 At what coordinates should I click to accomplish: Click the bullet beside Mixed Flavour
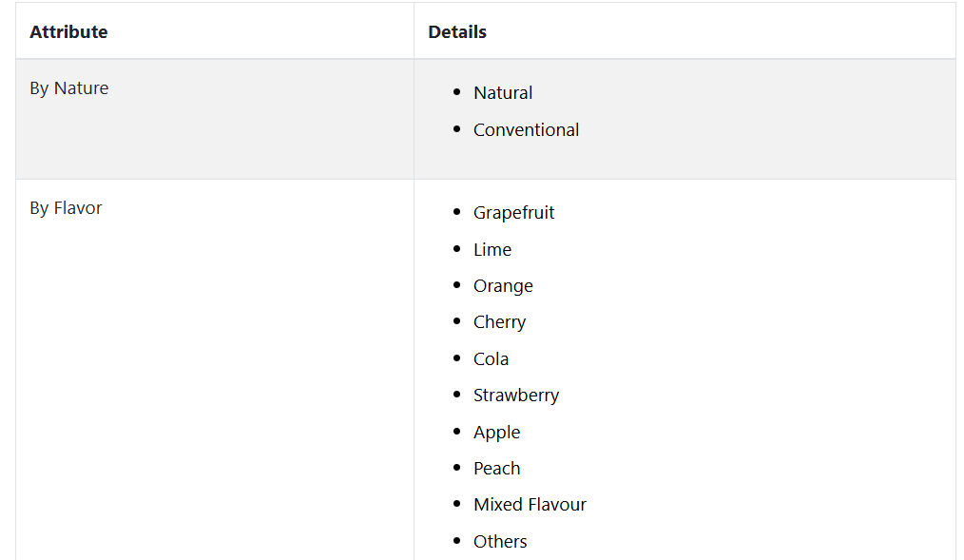456,504
